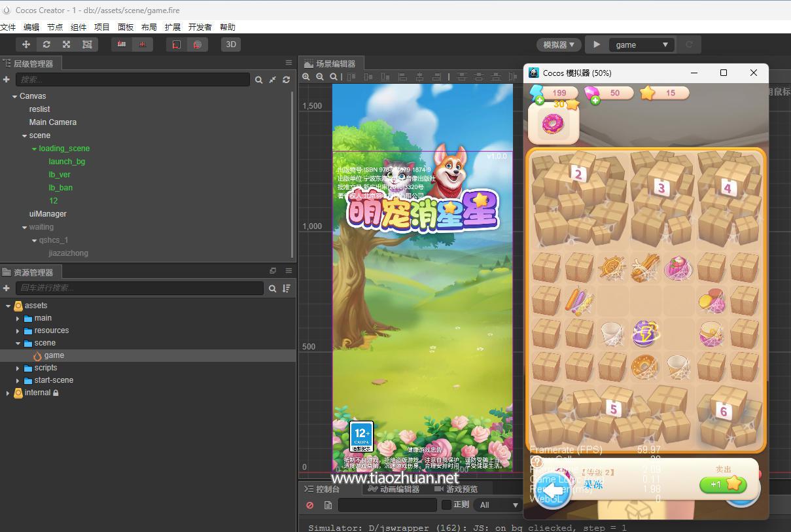The width and height of the screenshot is (791, 532).
Task: Switch to the 控制台 tab
Action: coord(323,489)
